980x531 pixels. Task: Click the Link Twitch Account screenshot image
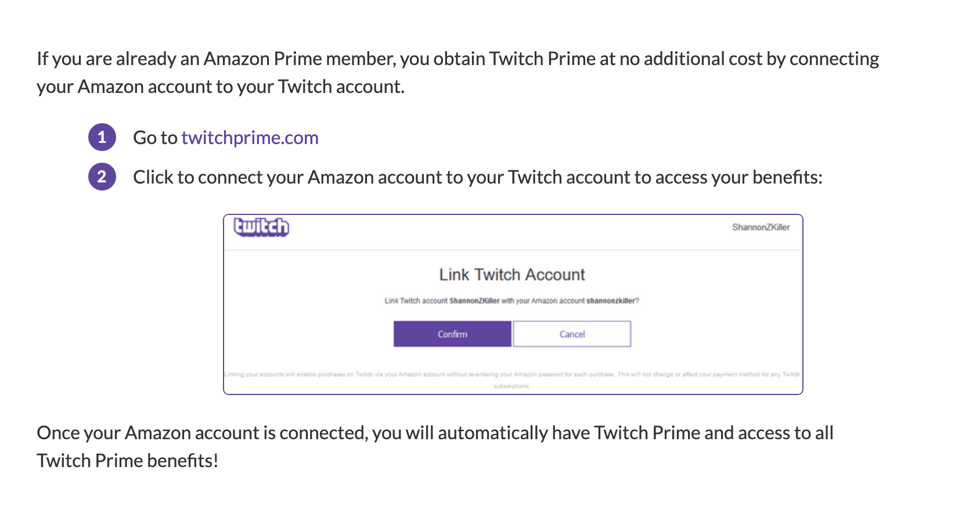click(513, 304)
